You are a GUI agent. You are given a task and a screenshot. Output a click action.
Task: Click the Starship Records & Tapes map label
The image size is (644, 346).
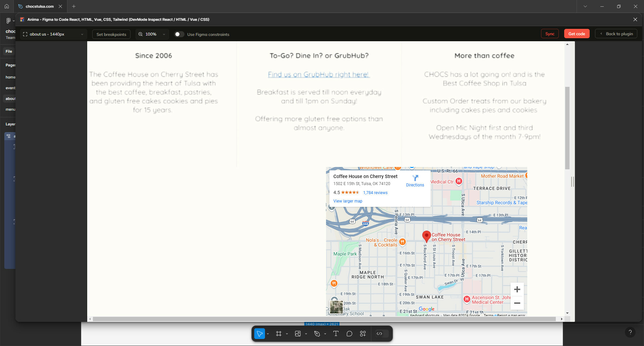(x=502, y=203)
